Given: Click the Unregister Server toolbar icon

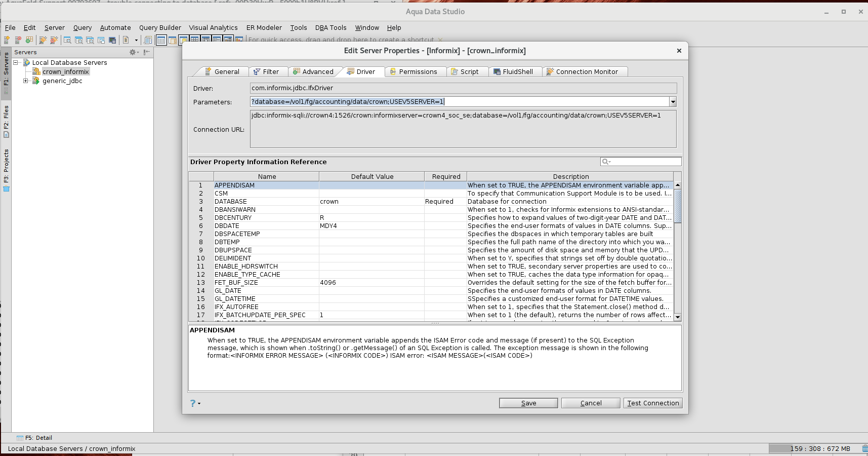Looking at the screenshot, I should [18, 40].
